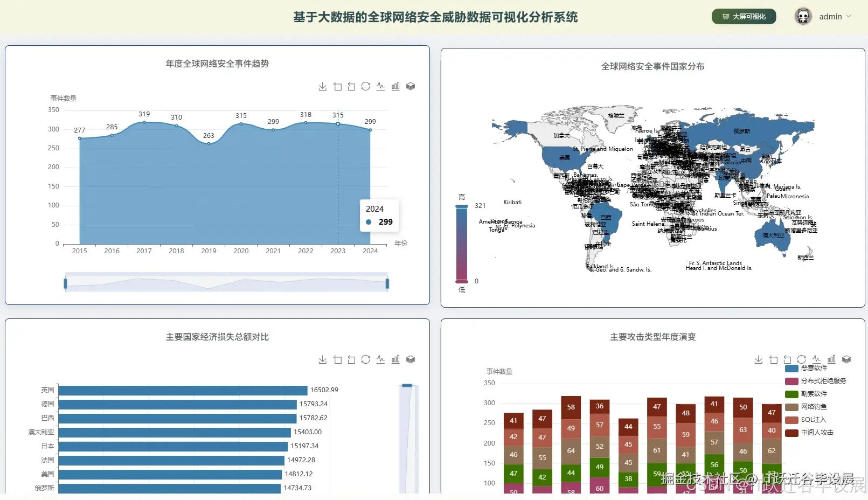Select the 澳大利亚 bar in loss chart

tap(175, 432)
